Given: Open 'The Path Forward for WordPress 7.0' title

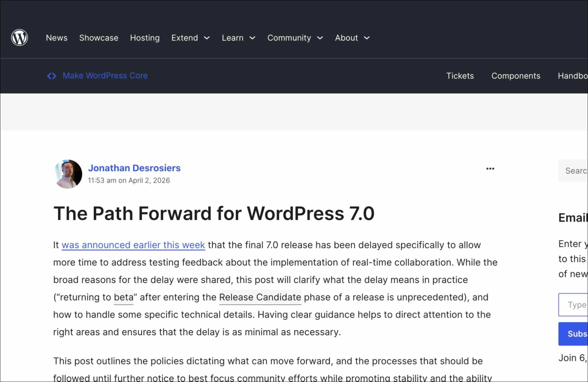Looking at the screenshot, I should point(214,214).
